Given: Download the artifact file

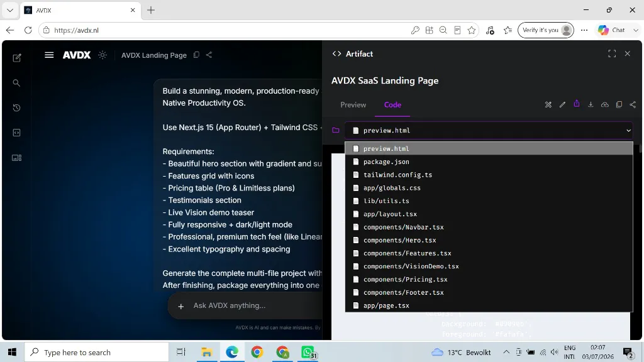Looking at the screenshot, I should click(x=591, y=105).
